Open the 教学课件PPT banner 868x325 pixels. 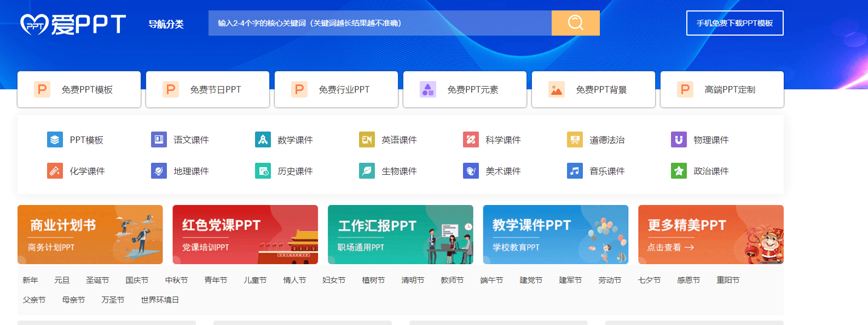click(555, 235)
